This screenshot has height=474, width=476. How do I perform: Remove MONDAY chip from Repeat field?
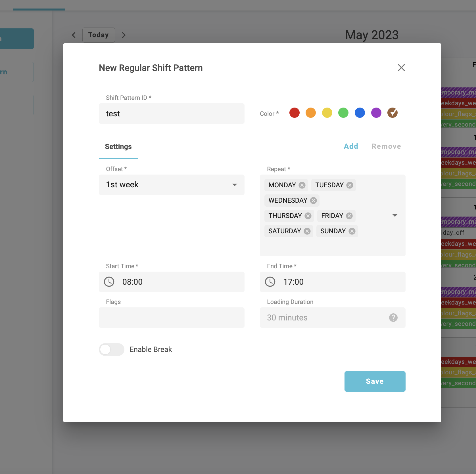(302, 185)
